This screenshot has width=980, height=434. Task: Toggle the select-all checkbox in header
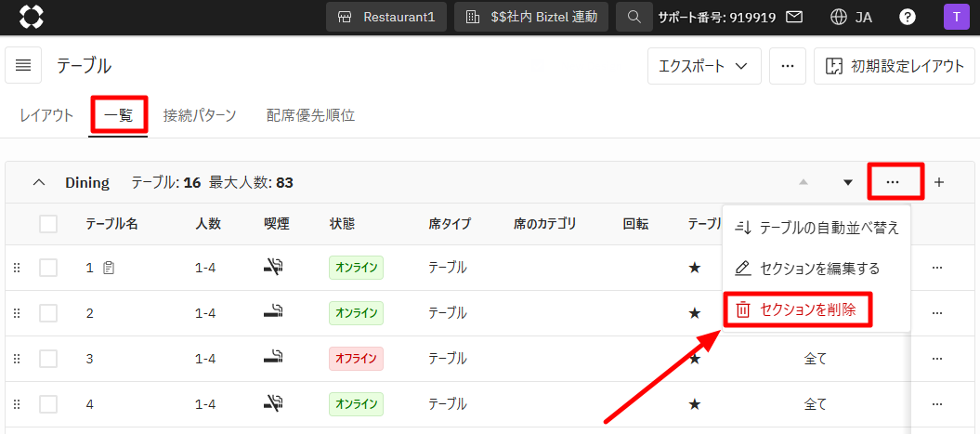click(x=48, y=224)
